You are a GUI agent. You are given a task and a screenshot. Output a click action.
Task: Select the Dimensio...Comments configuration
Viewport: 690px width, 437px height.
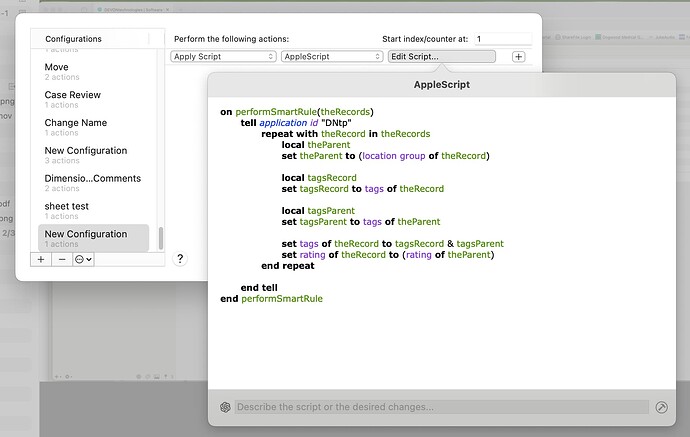(x=92, y=178)
